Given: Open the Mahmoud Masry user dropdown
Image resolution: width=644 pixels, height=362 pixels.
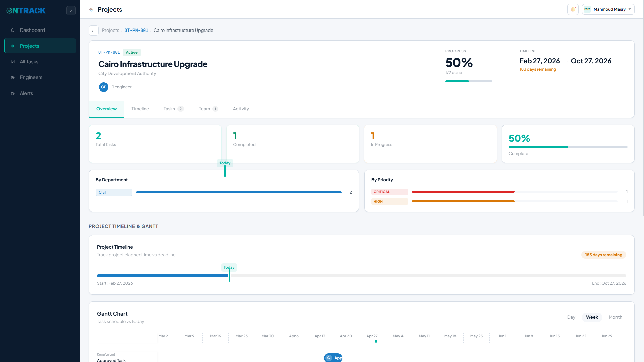Looking at the screenshot, I should pos(608,9).
